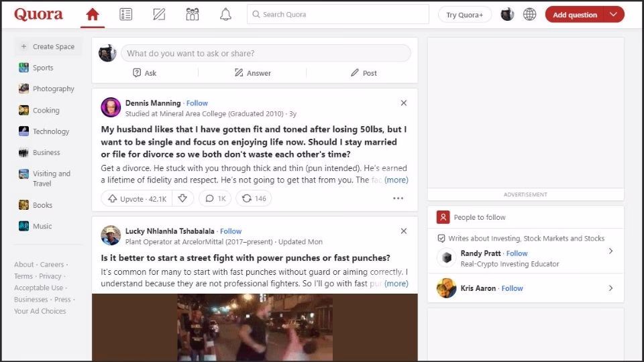The image size is (644, 362).
Task: Expand the street fight answer with (more)
Action: point(396,283)
